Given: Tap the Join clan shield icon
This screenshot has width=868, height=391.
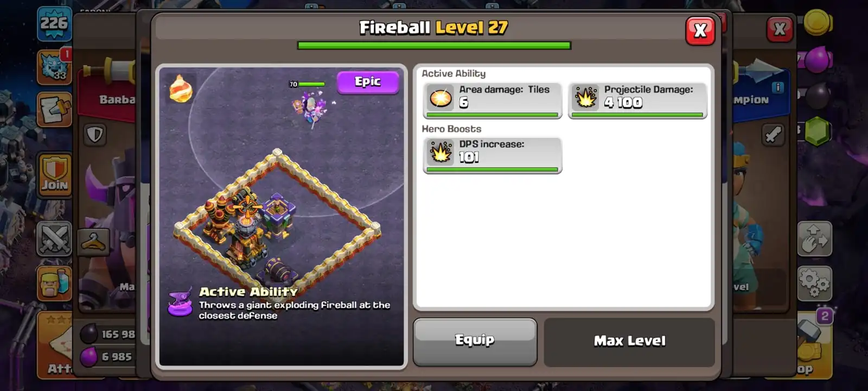Looking at the screenshot, I should click(54, 174).
